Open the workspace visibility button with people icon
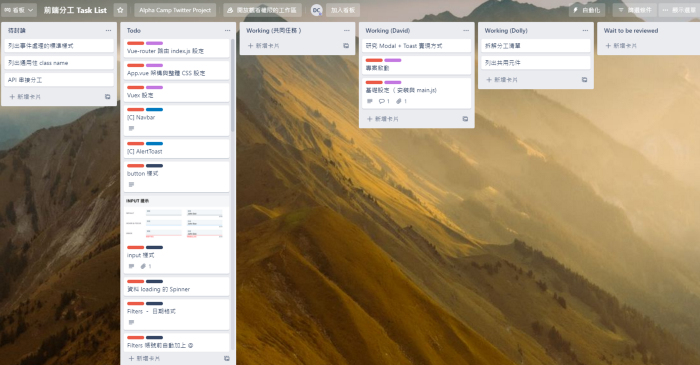The image size is (700, 365). (x=262, y=10)
